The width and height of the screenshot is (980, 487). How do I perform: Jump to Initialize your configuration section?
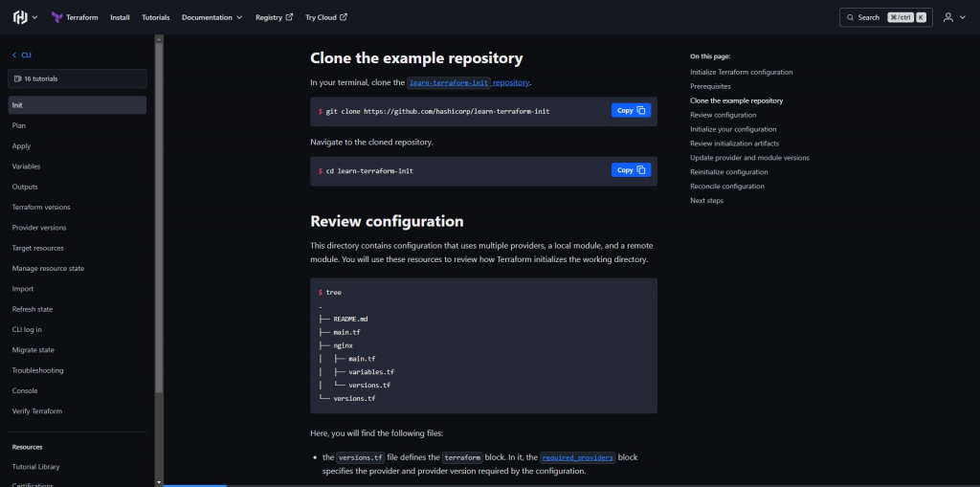[x=733, y=129]
